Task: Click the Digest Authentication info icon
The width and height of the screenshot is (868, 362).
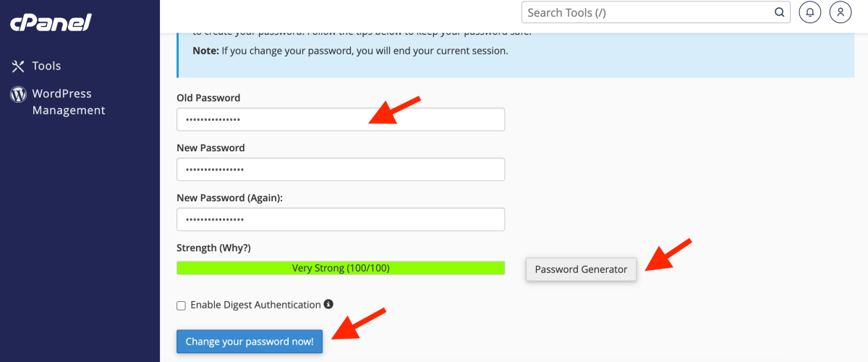Action: pyautogui.click(x=328, y=305)
